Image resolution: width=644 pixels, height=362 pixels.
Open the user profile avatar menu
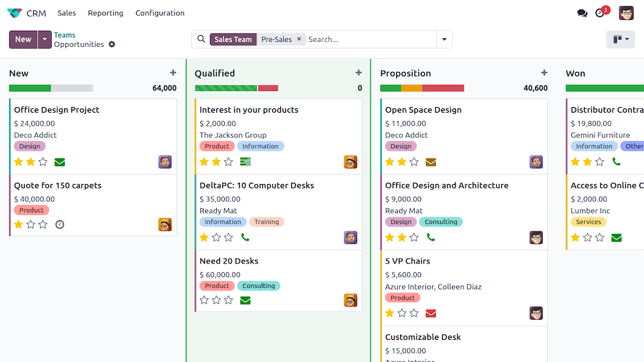[626, 13]
